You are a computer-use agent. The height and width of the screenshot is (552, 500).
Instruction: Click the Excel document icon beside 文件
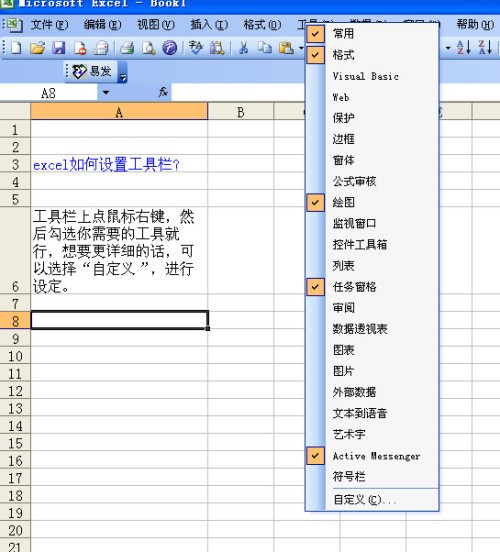click(x=14, y=25)
